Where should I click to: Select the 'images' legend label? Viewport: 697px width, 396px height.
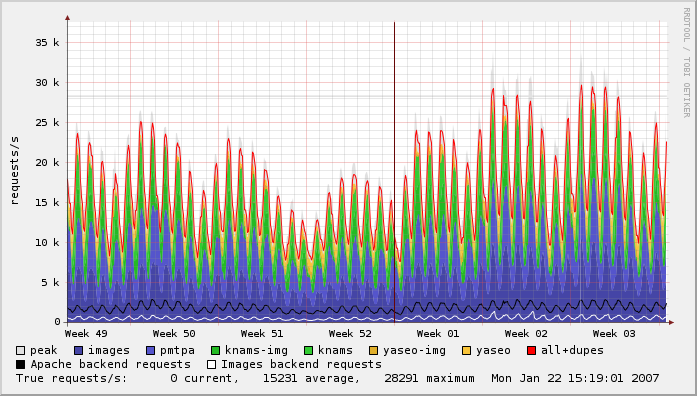109,351
